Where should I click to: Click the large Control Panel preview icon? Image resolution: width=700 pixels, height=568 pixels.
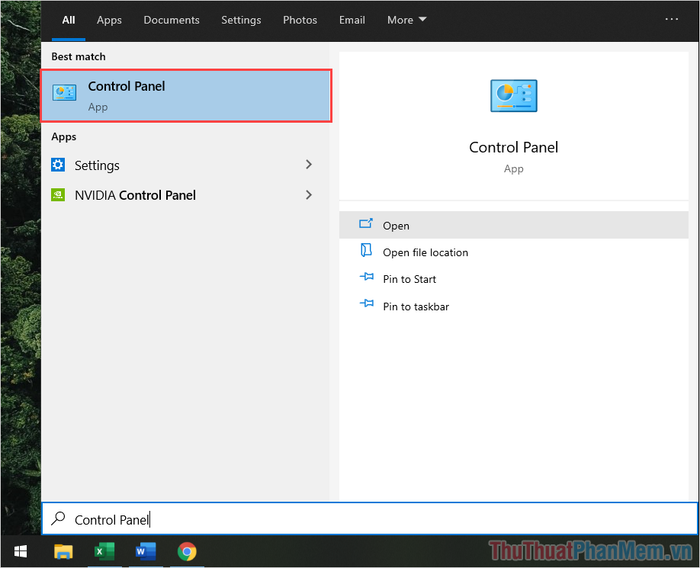(513, 96)
